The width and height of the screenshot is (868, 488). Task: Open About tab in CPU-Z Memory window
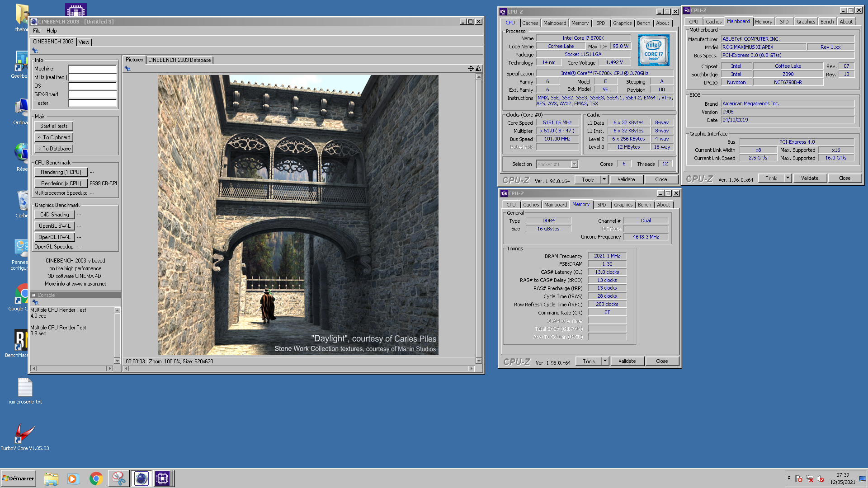[663, 205]
